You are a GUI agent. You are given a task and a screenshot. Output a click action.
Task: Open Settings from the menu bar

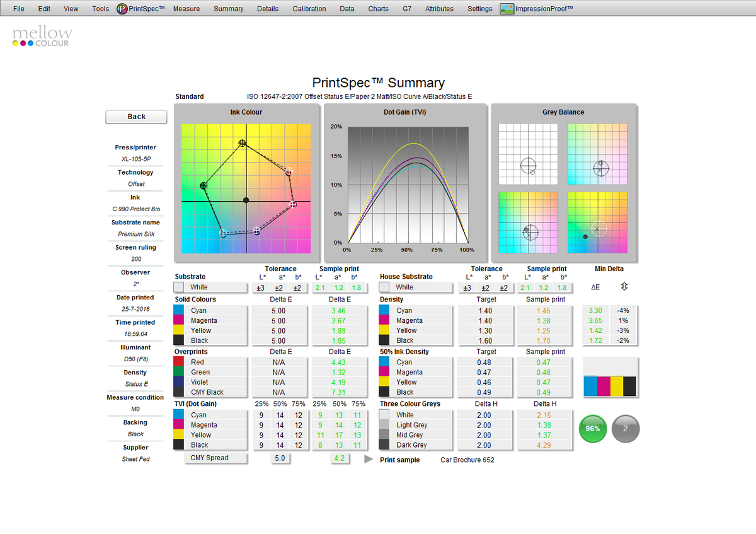coord(480,9)
